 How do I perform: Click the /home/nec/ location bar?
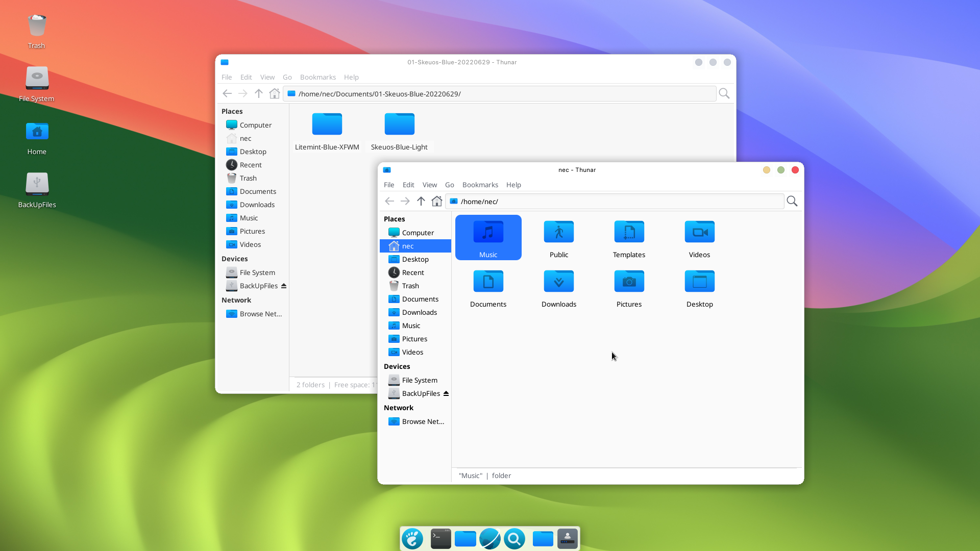615,202
